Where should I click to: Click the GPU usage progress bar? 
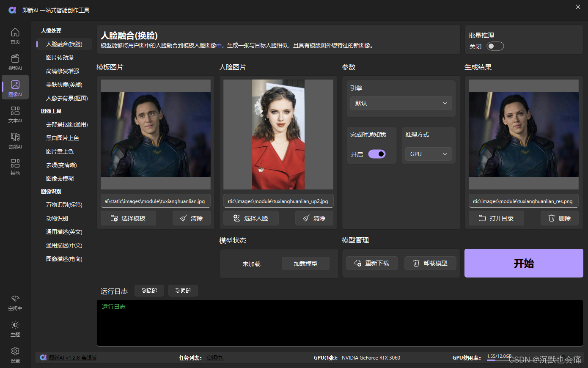click(x=499, y=360)
